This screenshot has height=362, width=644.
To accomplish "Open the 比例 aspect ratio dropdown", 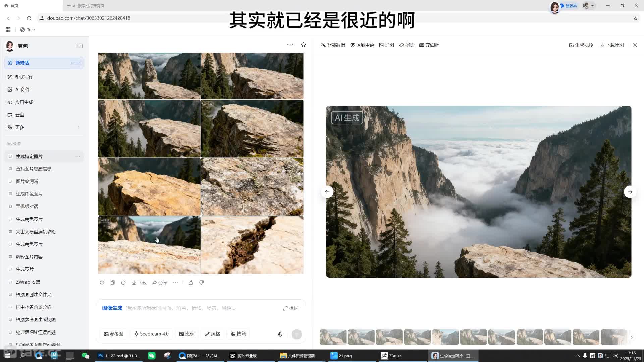I will point(187,334).
